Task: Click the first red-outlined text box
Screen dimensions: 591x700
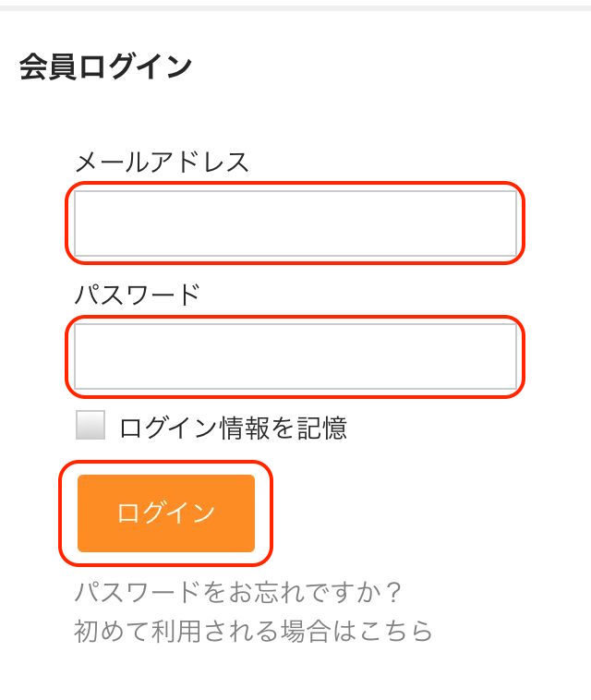Action: 295,223
